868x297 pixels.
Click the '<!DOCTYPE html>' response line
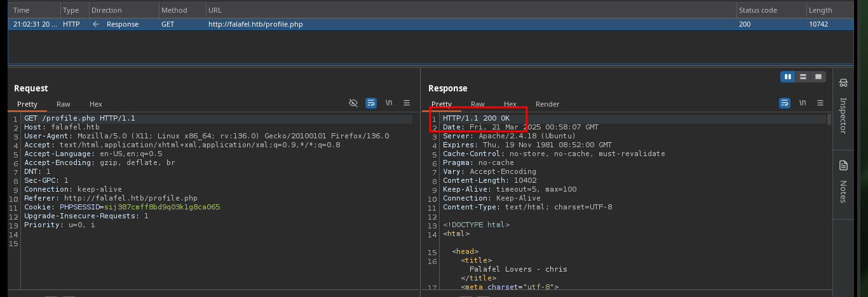pyautogui.click(x=476, y=225)
